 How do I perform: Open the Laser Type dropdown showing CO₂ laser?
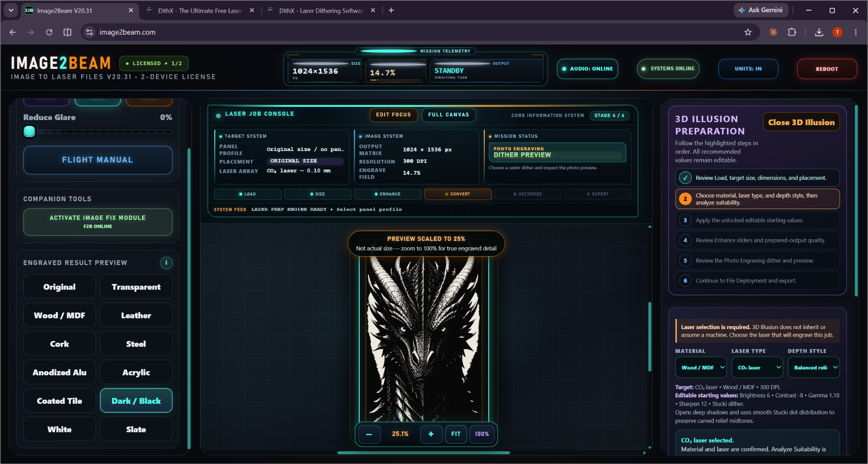point(757,367)
